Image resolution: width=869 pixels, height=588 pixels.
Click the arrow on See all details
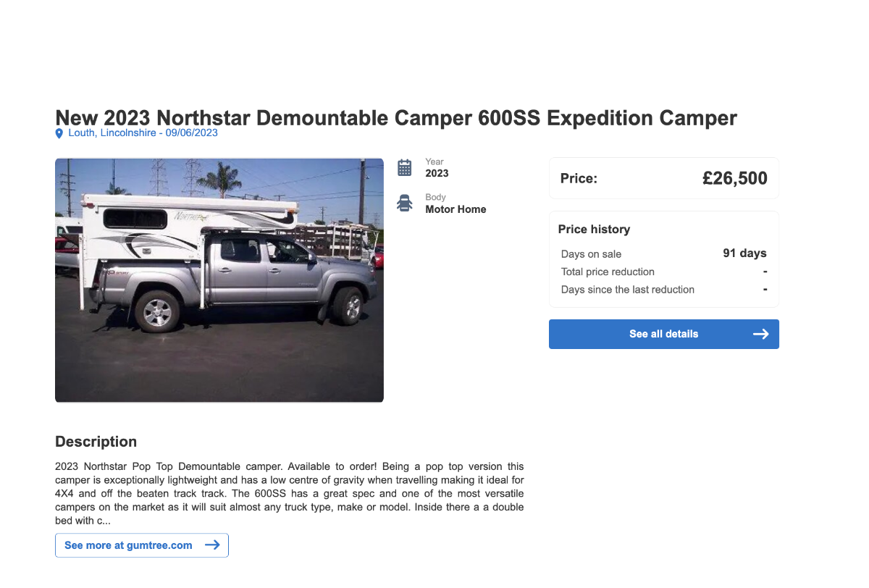pos(760,334)
